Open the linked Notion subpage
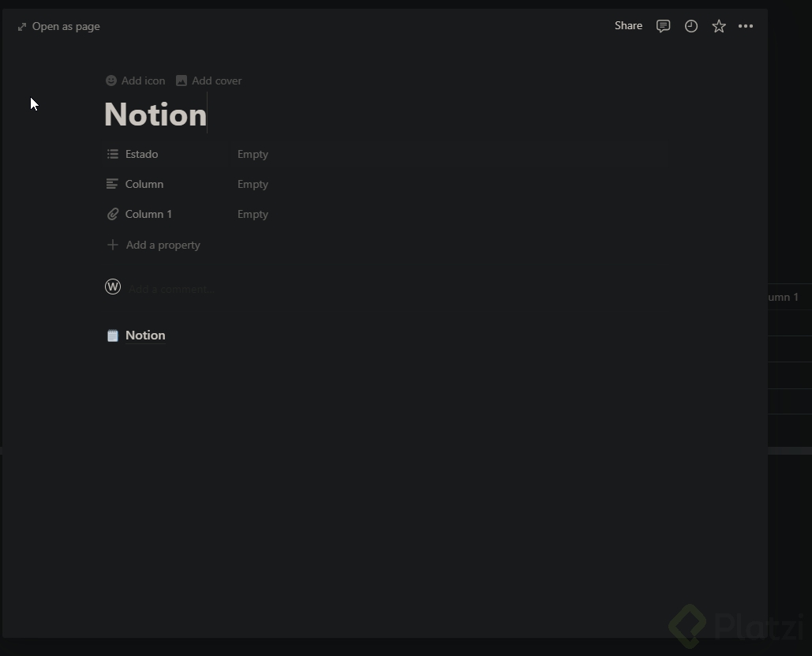 click(145, 335)
